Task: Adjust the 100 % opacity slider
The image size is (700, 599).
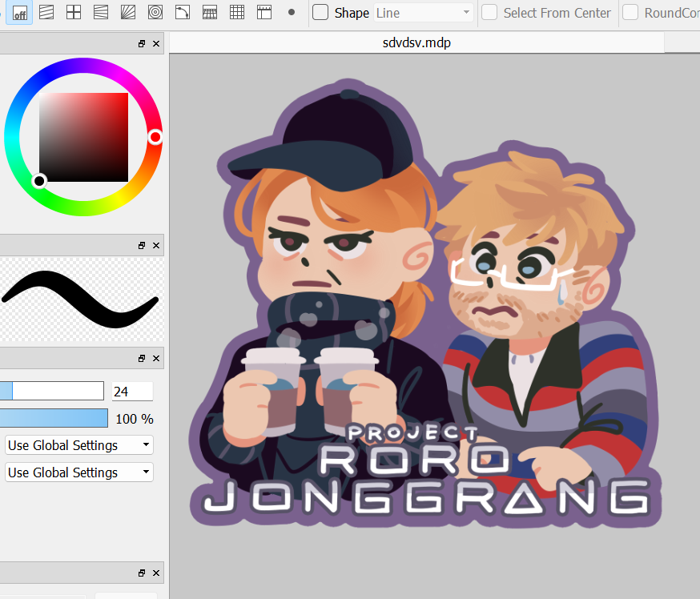Action: coord(54,418)
